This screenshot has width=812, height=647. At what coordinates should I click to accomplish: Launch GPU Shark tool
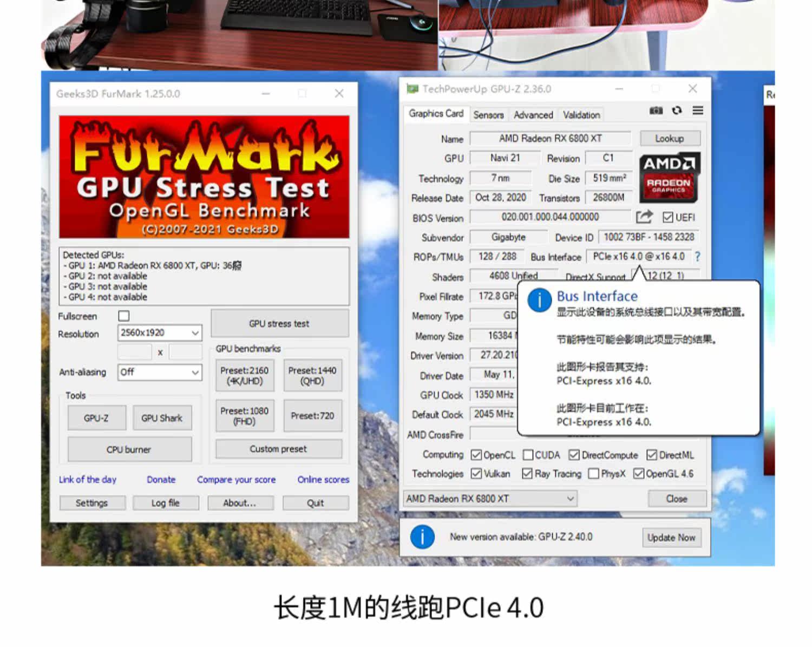pyautogui.click(x=162, y=418)
